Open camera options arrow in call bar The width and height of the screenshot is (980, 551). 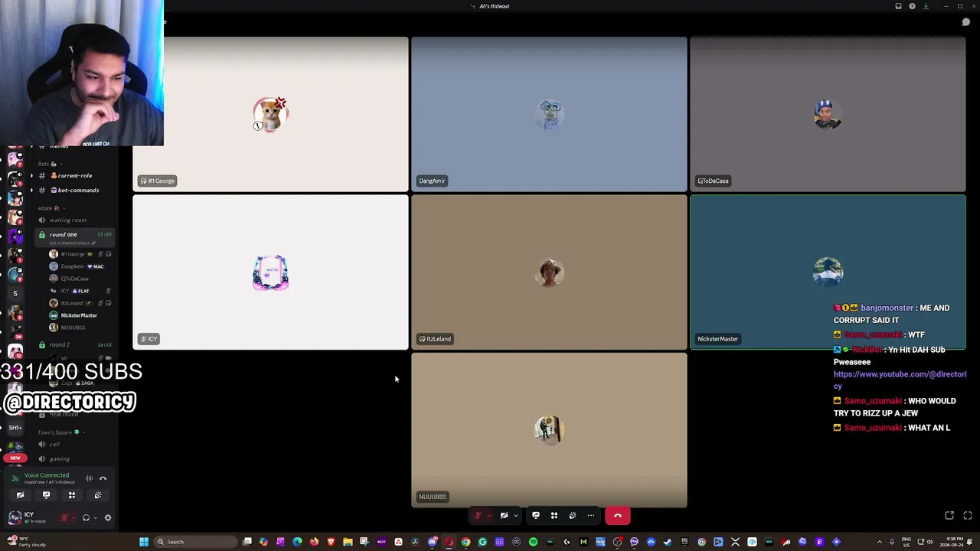[515, 516]
